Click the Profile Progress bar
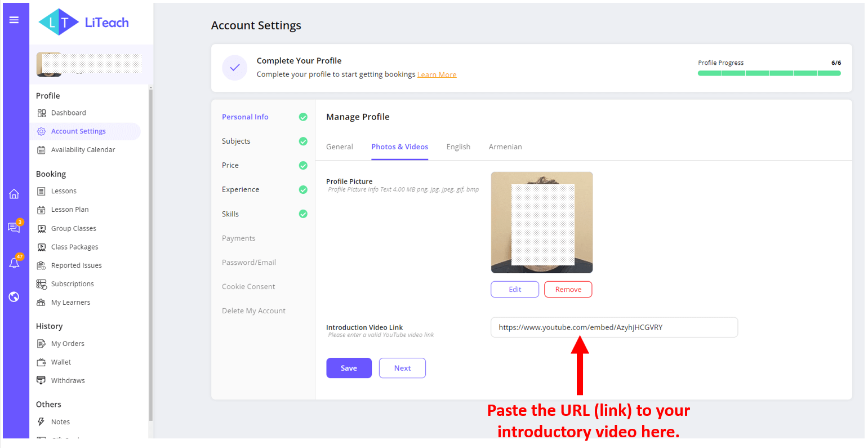The image size is (868, 448). [x=769, y=73]
